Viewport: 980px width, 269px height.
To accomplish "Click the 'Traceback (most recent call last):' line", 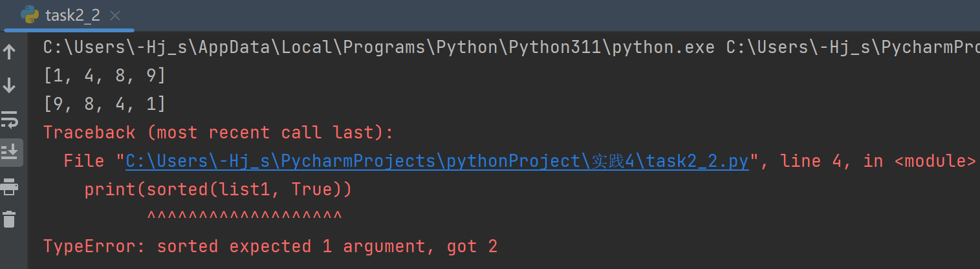I will click(218, 133).
